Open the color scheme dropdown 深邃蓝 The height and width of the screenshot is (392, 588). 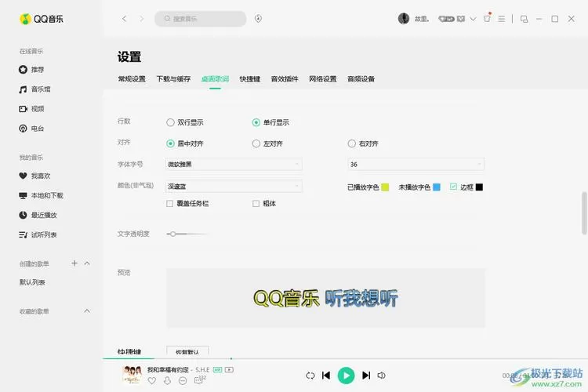pos(234,186)
